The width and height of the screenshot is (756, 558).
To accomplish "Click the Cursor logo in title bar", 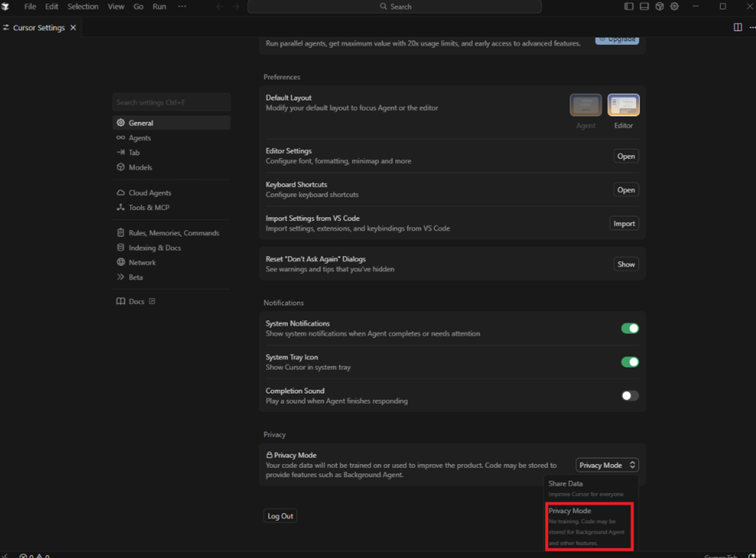I will [5, 6].
